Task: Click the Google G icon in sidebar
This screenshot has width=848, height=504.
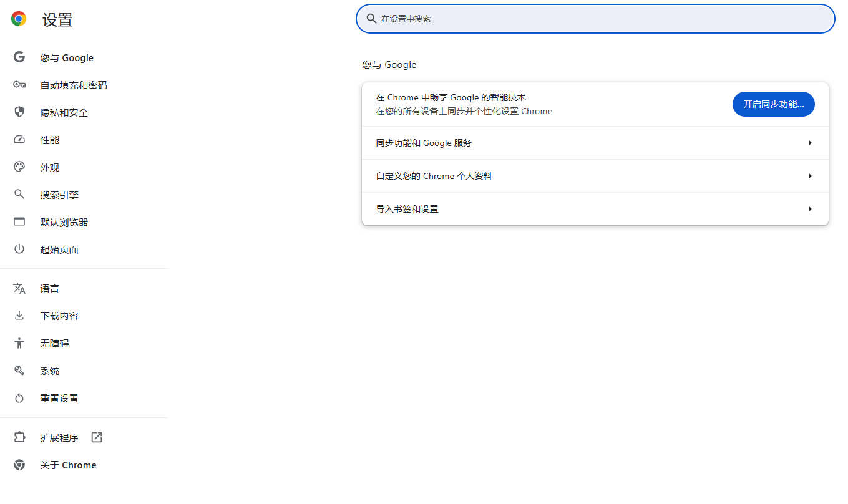Action: tap(19, 57)
